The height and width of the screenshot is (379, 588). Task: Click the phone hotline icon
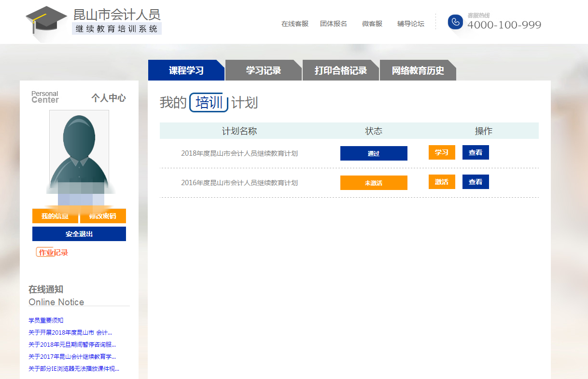[x=455, y=22]
